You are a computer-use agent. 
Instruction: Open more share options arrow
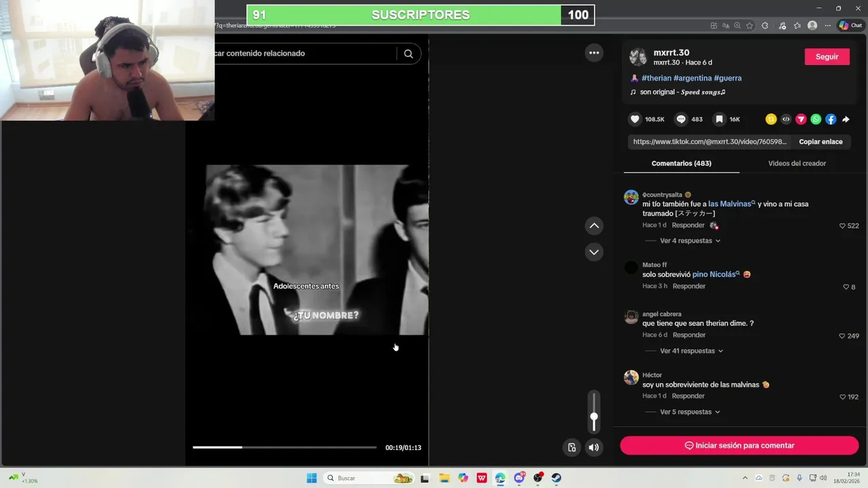point(846,119)
